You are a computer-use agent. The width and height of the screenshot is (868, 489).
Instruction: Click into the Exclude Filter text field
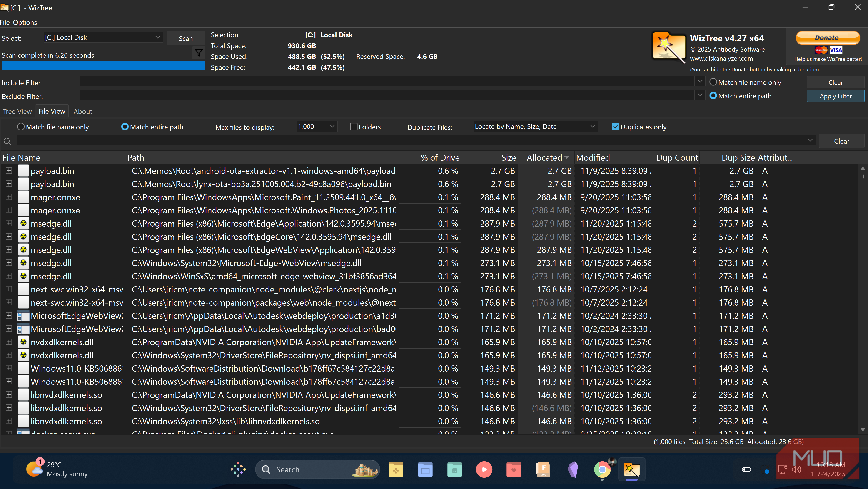(x=387, y=95)
